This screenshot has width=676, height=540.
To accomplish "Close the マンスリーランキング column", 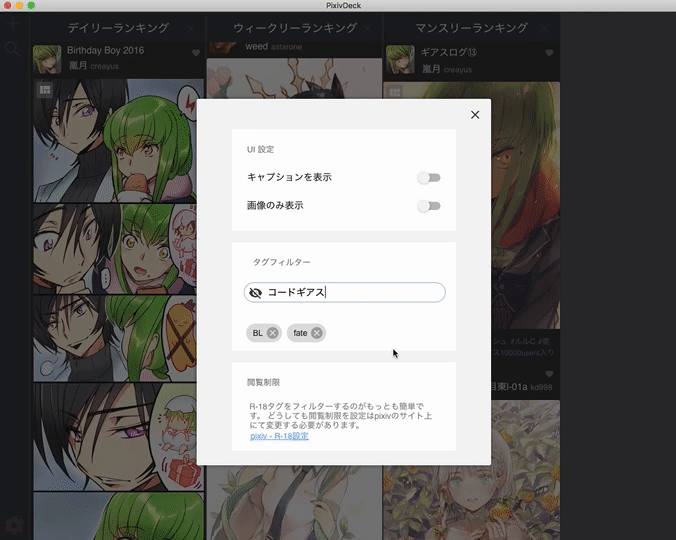I will pyautogui.click(x=544, y=29).
